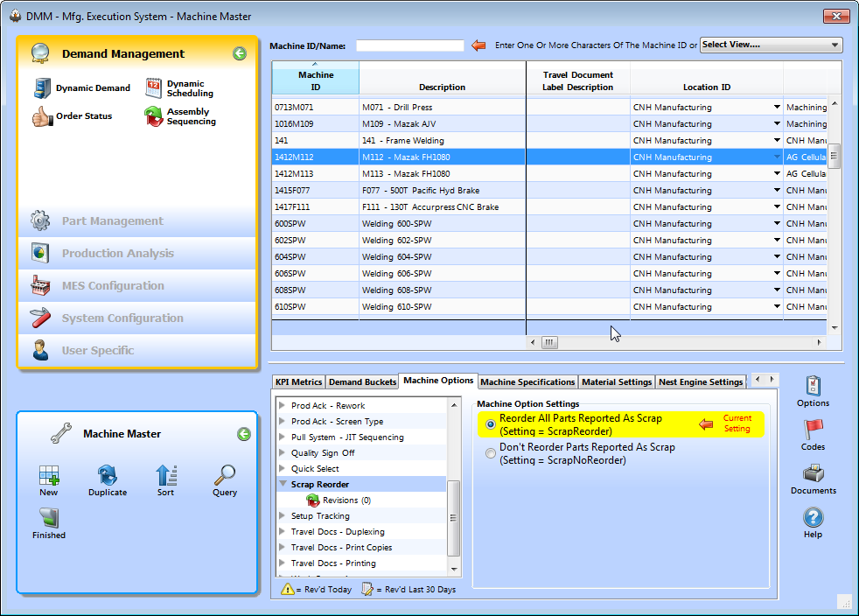Viewport: 859px width, 616px height.
Task: Open Order Status thumbs-up icon
Action: (x=42, y=116)
